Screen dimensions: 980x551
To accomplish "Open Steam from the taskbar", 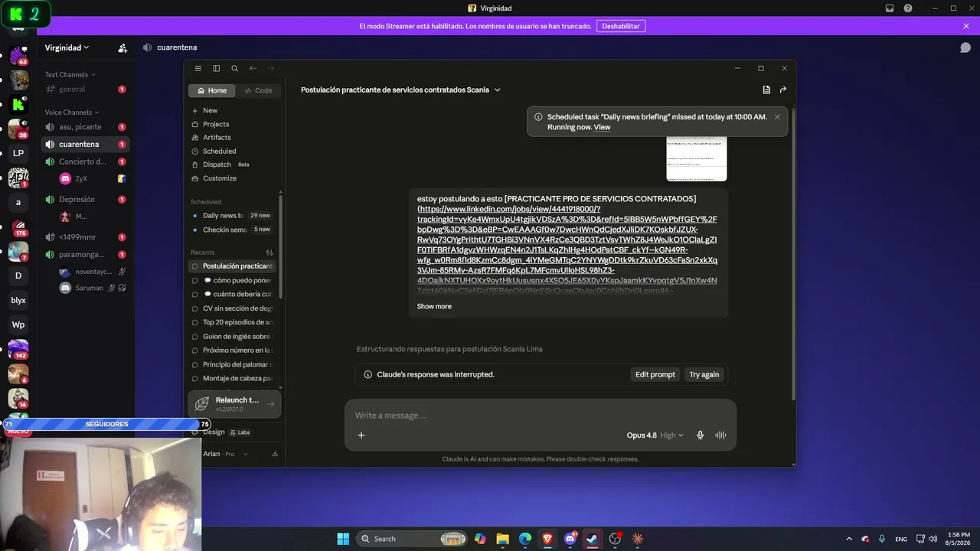I will coord(592,539).
